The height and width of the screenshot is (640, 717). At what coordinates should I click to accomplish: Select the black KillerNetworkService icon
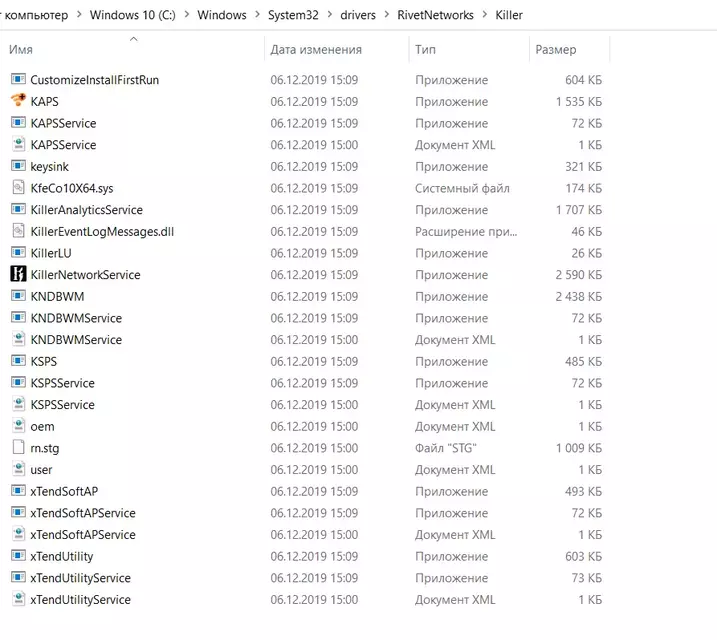pyautogui.click(x=18, y=274)
